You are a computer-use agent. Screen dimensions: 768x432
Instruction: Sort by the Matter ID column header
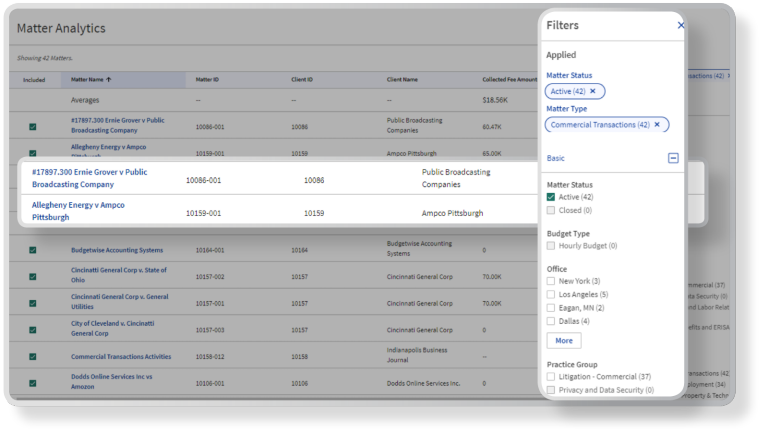point(207,79)
